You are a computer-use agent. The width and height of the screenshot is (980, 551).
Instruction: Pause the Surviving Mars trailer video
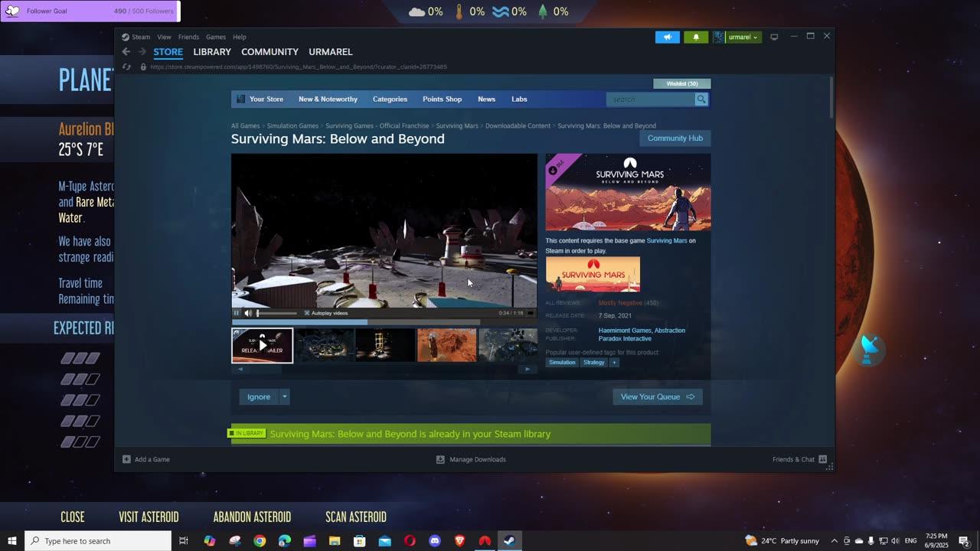pos(237,313)
